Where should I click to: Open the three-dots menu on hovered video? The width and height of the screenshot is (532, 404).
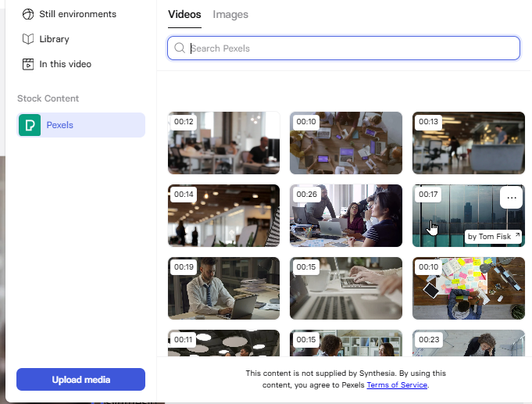512,198
